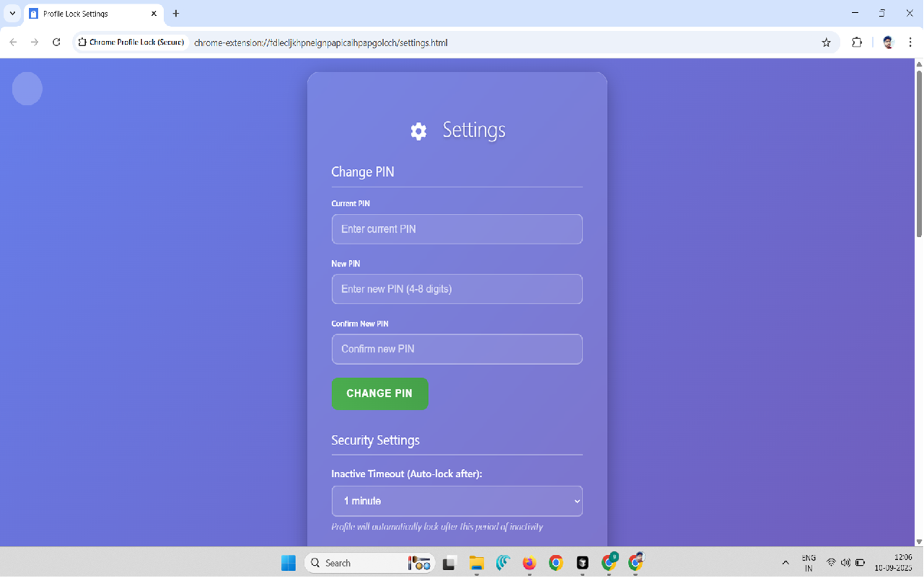Image resolution: width=924 pixels, height=578 pixels.
Task: Click the back navigation arrow
Action: (x=12, y=43)
